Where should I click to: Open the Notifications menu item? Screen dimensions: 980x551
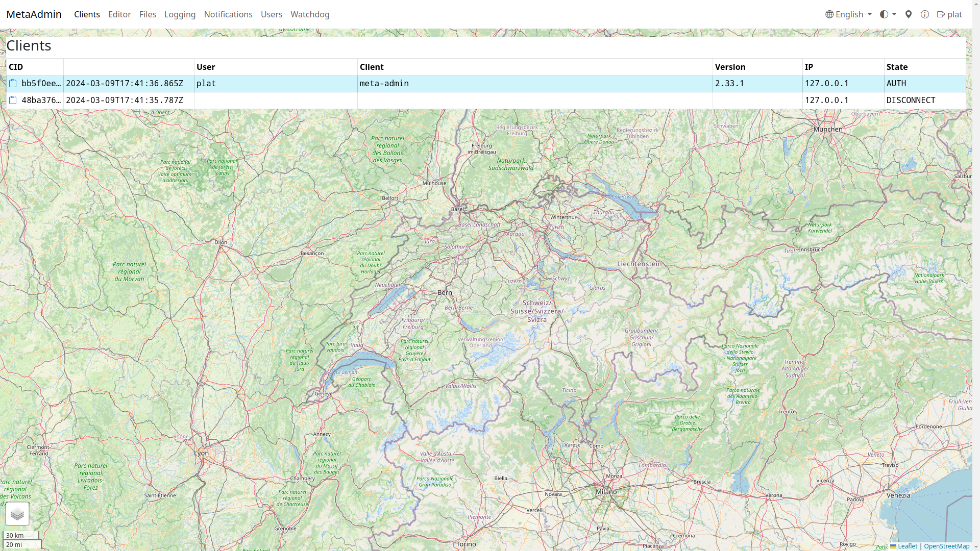click(228, 14)
